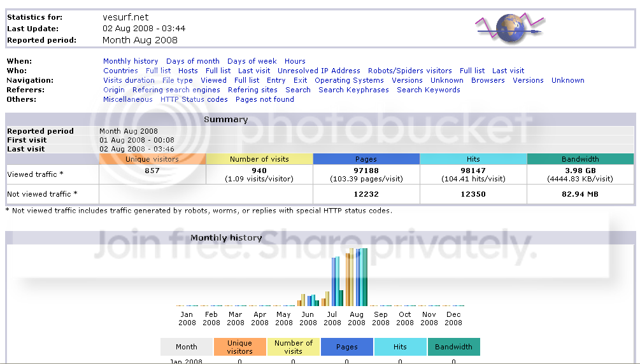The height and width of the screenshot is (364, 640).
Task: Select not viewed bandwidth '82.94 MB'
Action: click(x=580, y=194)
